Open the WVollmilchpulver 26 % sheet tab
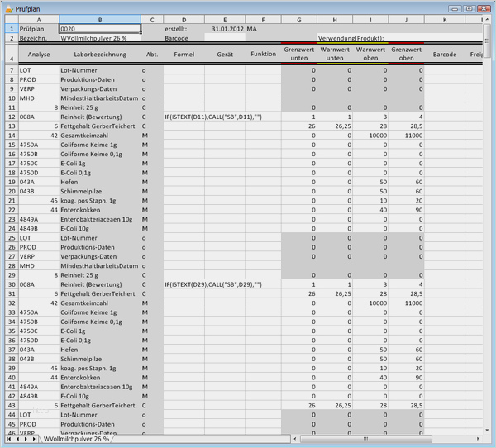 [x=76, y=439]
